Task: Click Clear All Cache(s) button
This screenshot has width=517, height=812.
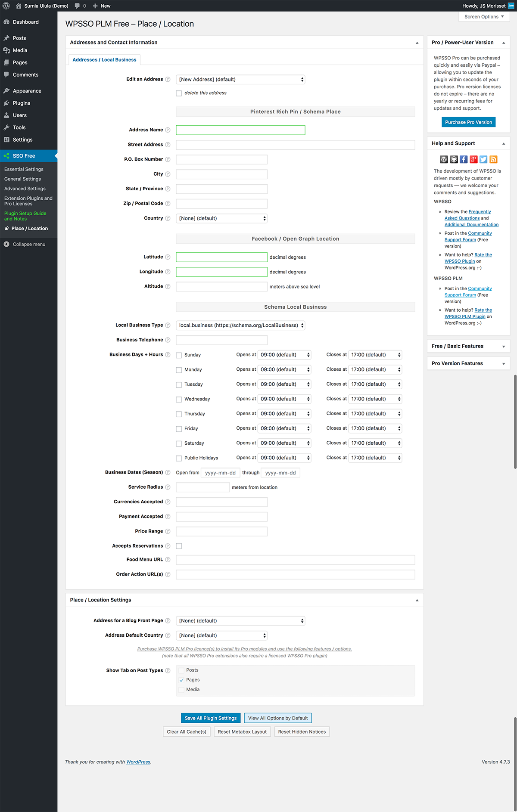Action: click(187, 732)
